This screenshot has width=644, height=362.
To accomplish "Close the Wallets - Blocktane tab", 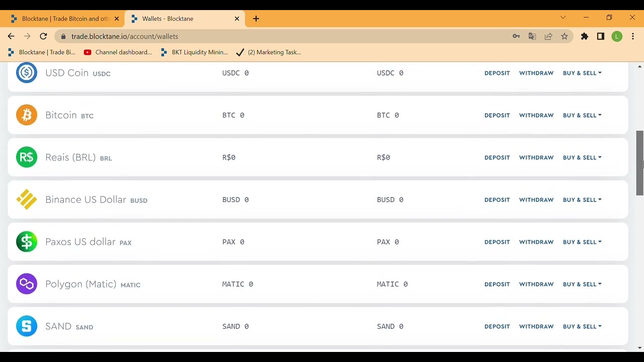I will (x=237, y=19).
